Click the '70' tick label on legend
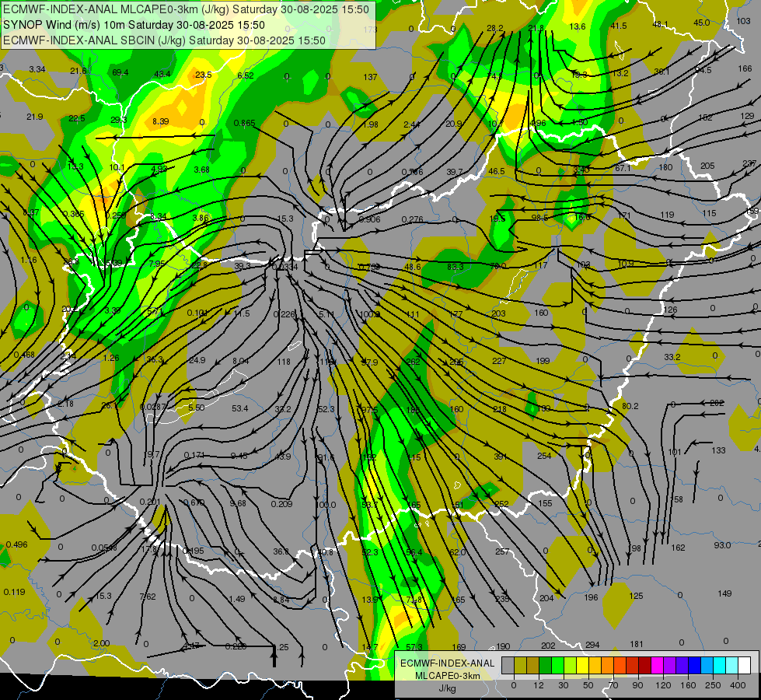 (613, 685)
